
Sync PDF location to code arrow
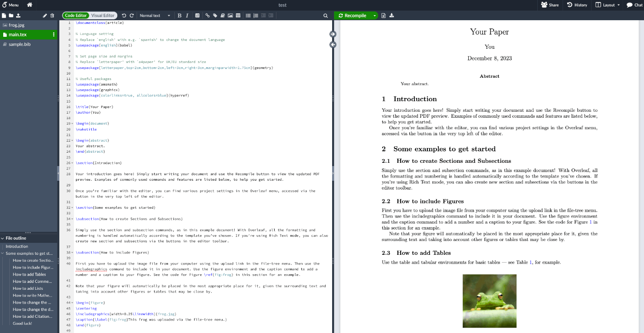click(x=333, y=45)
